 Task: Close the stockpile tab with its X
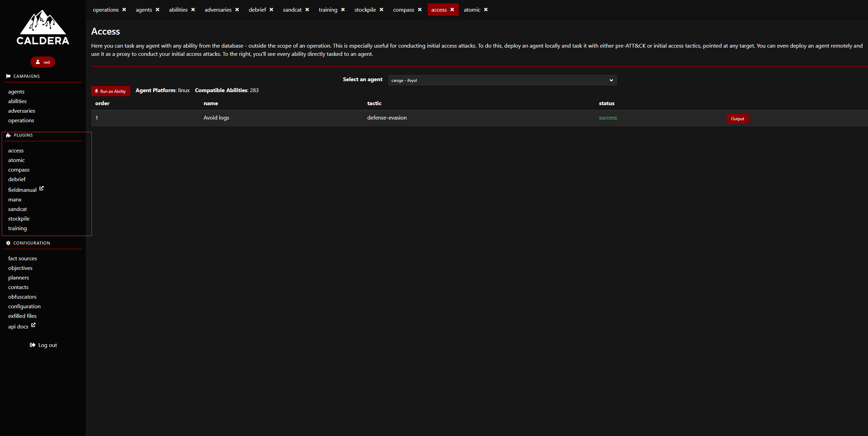point(381,10)
